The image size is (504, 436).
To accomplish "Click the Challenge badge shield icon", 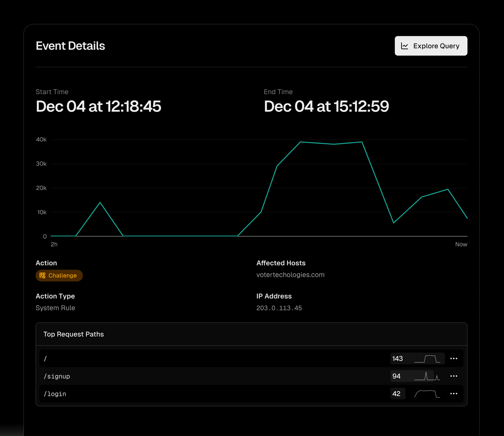I will [x=42, y=276].
